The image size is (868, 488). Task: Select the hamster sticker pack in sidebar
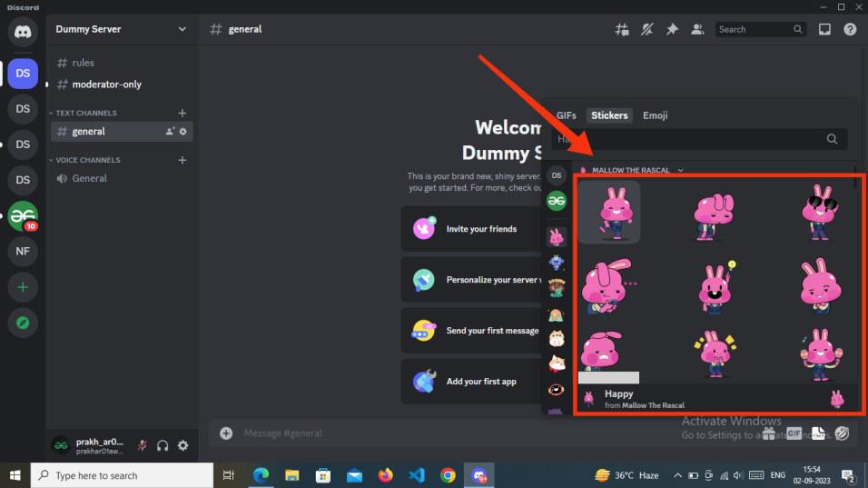pyautogui.click(x=557, y=338)
